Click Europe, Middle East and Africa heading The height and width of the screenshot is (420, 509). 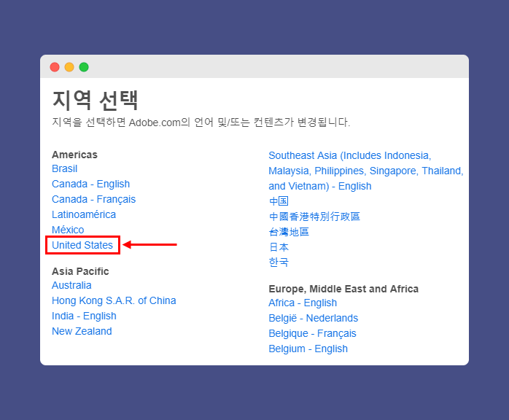click(x=343, y=289)
